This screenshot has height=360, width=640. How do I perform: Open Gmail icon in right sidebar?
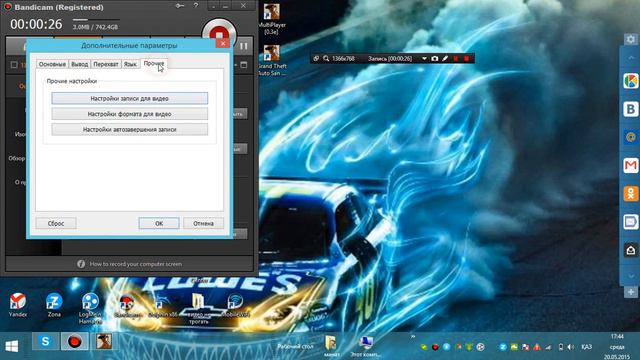pos(631,165)
